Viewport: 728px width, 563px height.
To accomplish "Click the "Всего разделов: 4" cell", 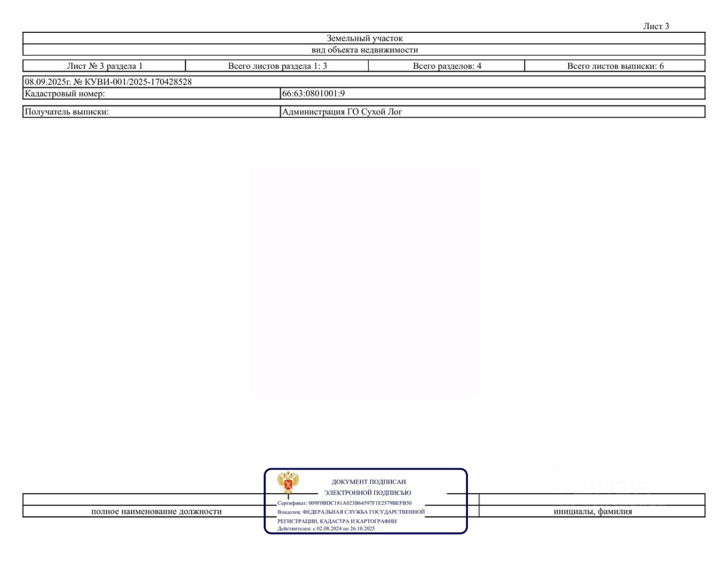I will [x=447, y=66].
